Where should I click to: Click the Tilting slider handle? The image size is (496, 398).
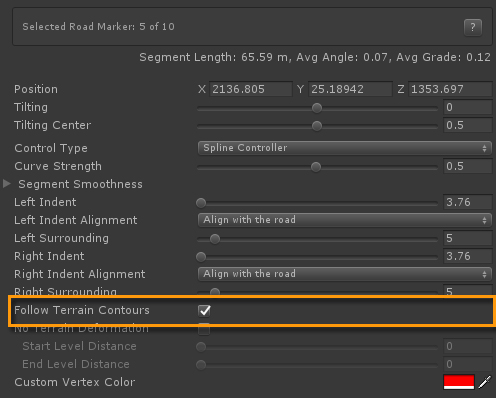pyautogui.click(x=317, y=108)
